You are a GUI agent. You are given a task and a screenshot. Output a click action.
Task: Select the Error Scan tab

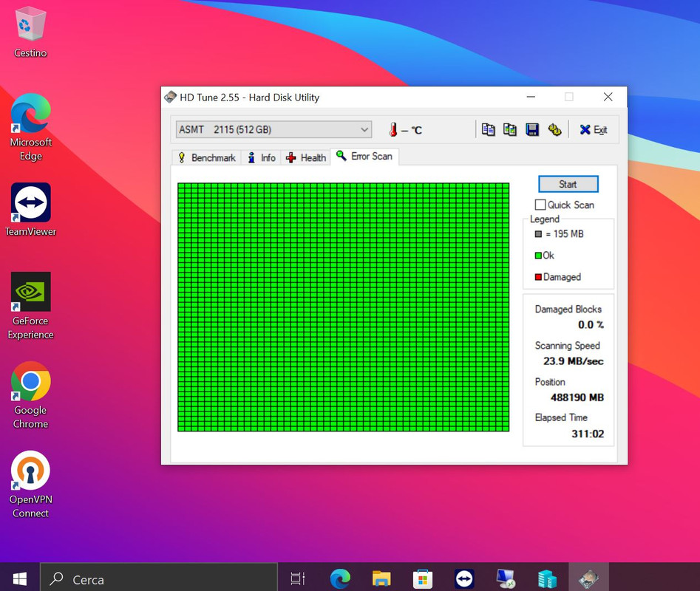(364, 156)
